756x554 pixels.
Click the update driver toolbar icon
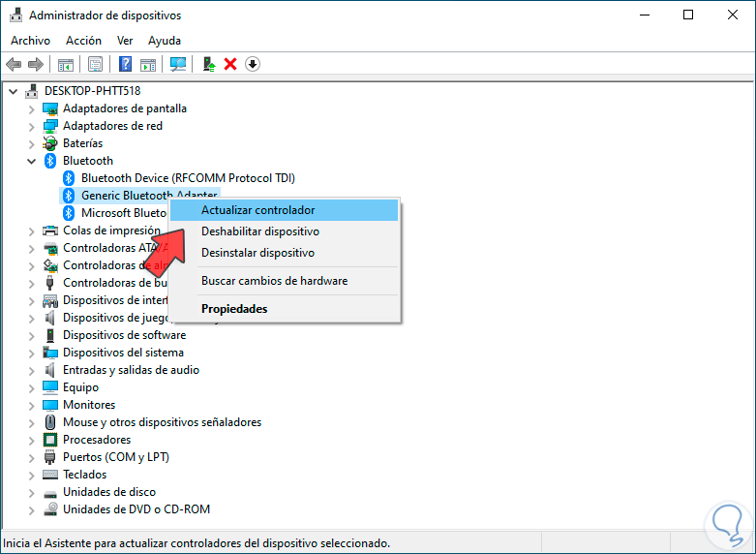[209, 64]
